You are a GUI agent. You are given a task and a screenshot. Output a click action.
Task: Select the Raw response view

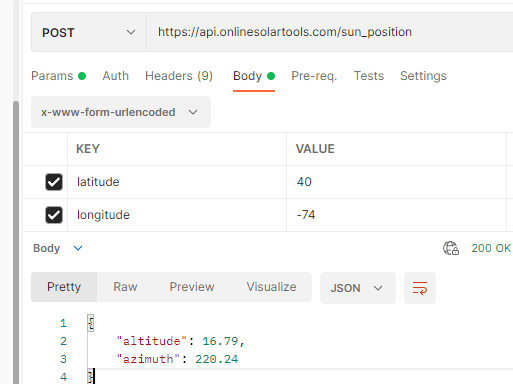point(125,287)
